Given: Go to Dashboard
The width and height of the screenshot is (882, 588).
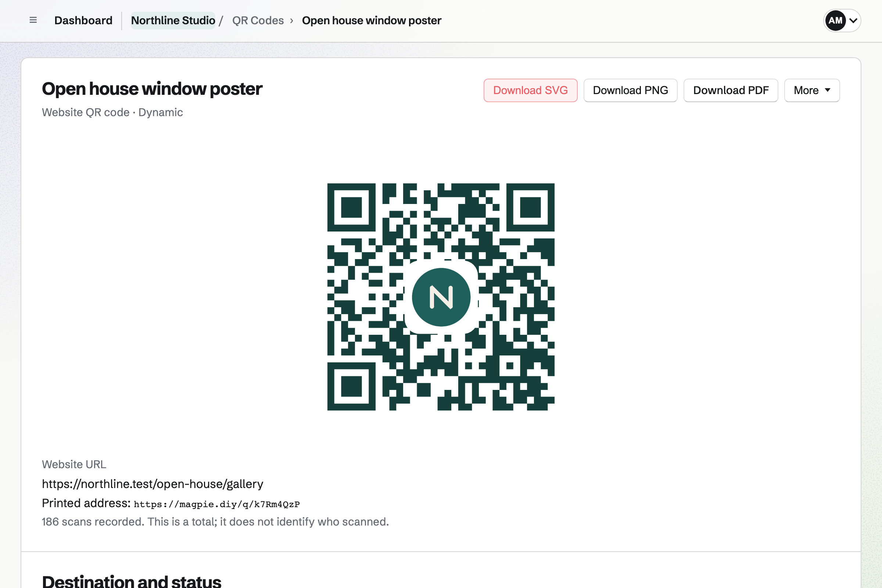Looking at the screenshot, I should (x=83, y=20).
